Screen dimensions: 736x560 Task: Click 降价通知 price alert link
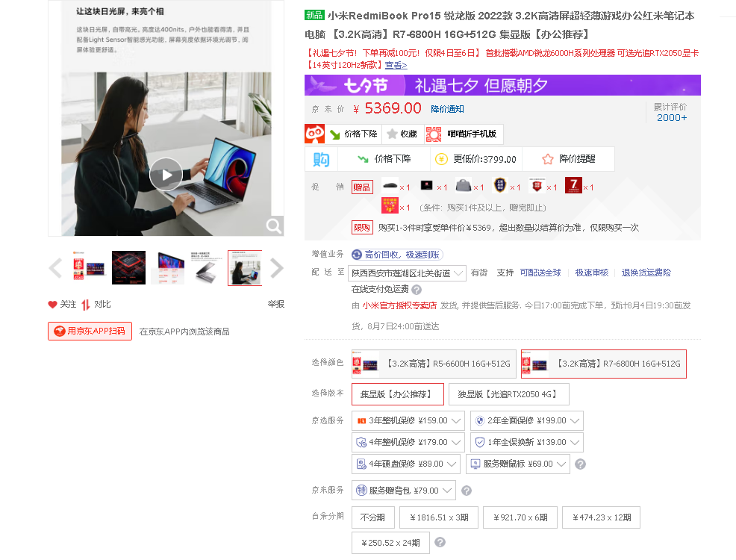tap(447, 109)
